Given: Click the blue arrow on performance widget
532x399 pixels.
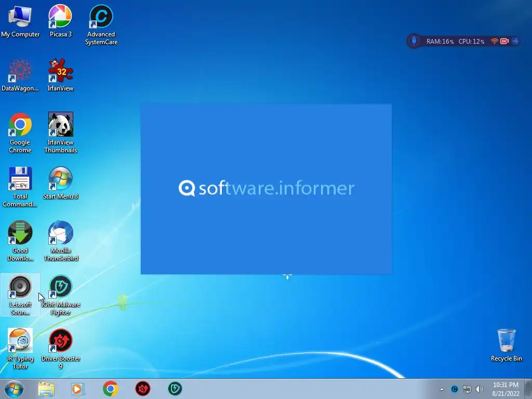Looking at the screenshot, I should 515,42.
